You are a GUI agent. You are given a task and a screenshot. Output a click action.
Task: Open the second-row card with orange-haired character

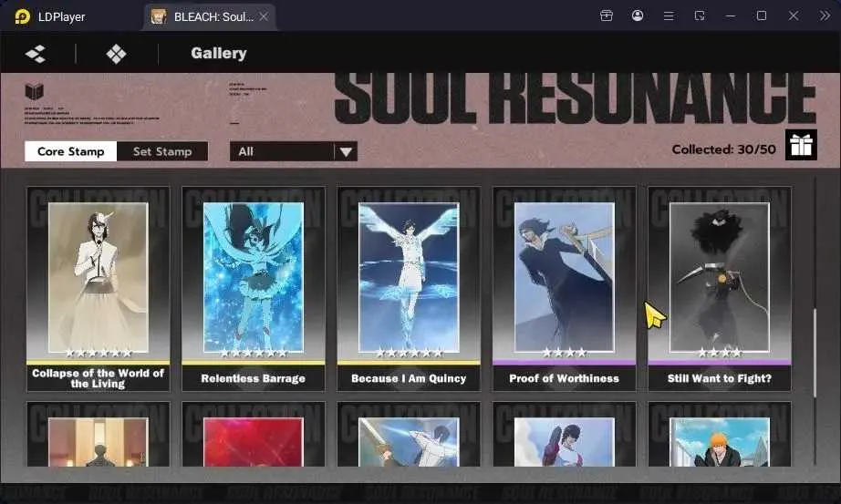coord(720,435)
